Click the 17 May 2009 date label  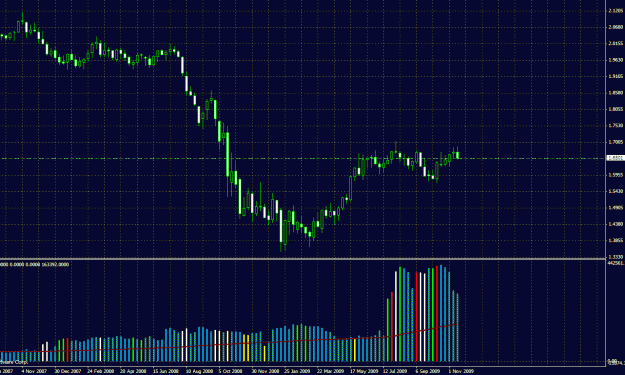click(364, 371)
